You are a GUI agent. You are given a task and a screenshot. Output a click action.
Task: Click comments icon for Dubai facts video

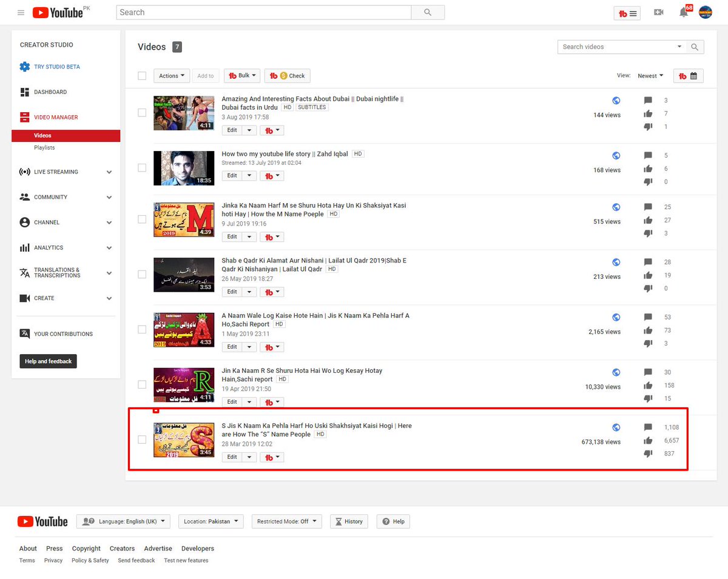pyautogui.click(x=648, y=101)
